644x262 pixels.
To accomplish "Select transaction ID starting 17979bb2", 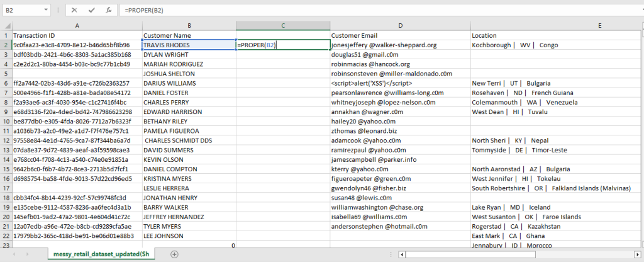I will [x=77, y=236].
